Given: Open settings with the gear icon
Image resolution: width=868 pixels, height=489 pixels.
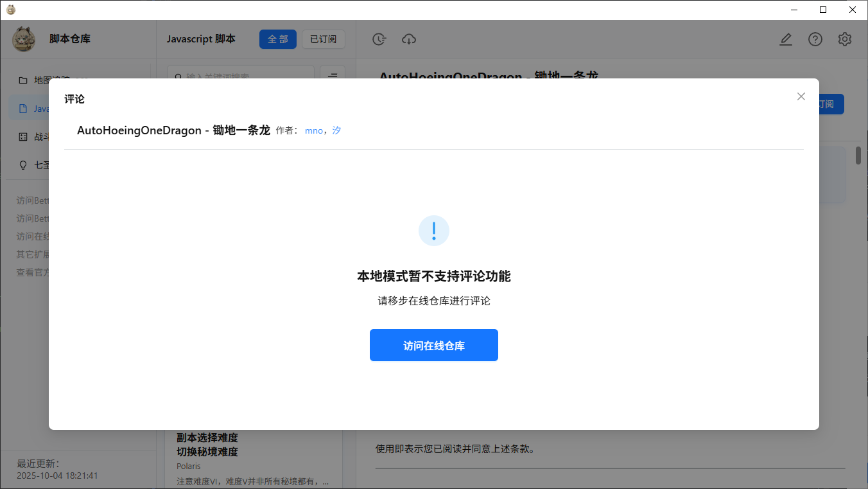Looking at the screenshot, I should [844, 39].
